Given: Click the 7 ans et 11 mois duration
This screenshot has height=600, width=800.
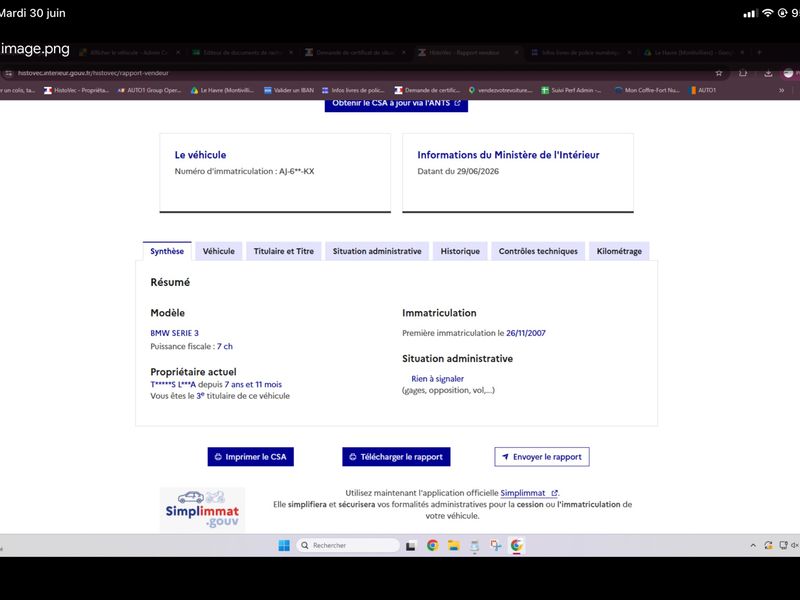Looking at the screenshot, I should 253,385.
